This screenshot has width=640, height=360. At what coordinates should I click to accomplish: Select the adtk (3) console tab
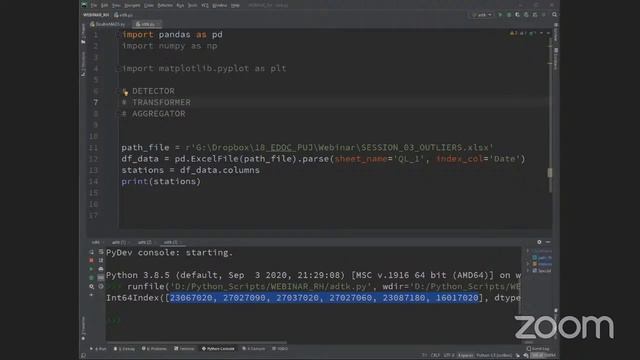[172, 242]
